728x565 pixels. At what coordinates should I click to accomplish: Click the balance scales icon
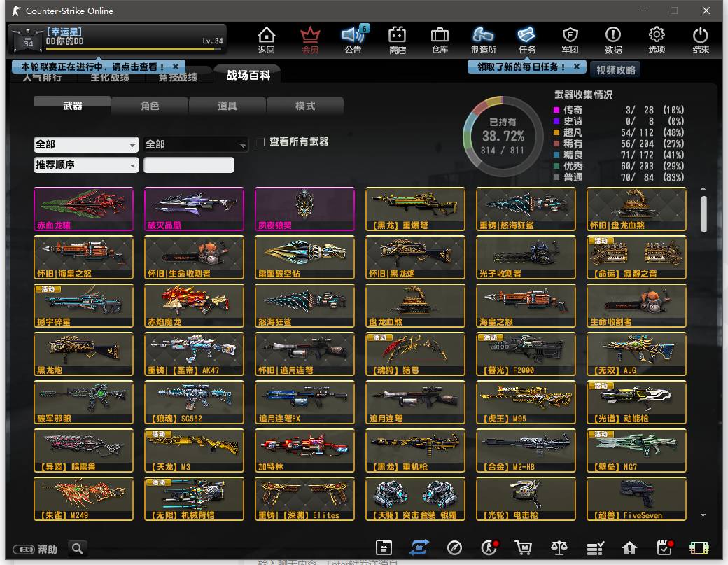559,548
